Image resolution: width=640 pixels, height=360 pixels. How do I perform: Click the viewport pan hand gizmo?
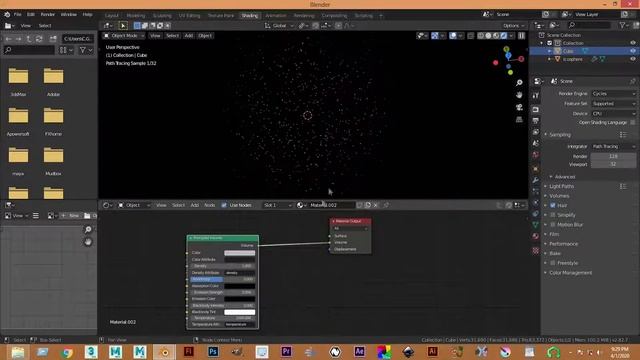click(x=519, y=95)
